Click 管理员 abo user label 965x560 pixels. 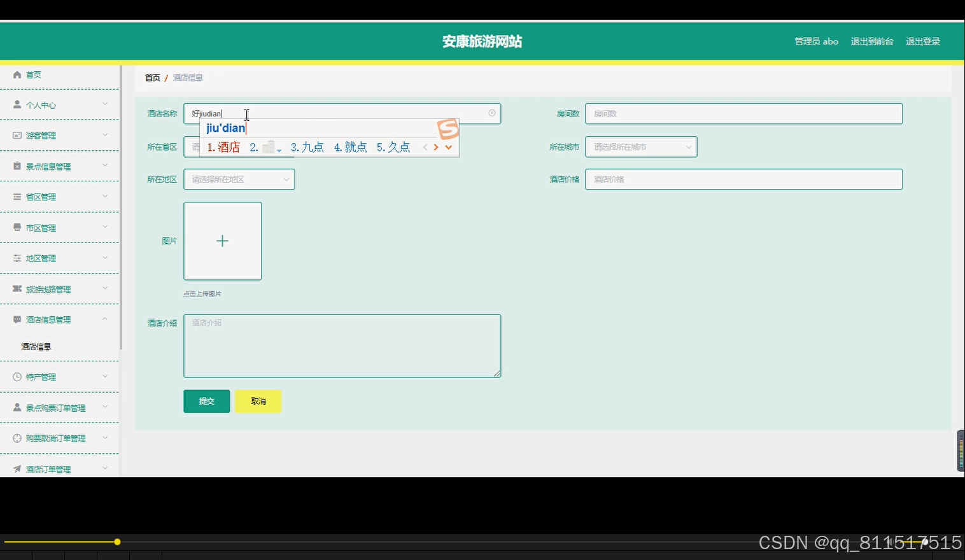816,41
